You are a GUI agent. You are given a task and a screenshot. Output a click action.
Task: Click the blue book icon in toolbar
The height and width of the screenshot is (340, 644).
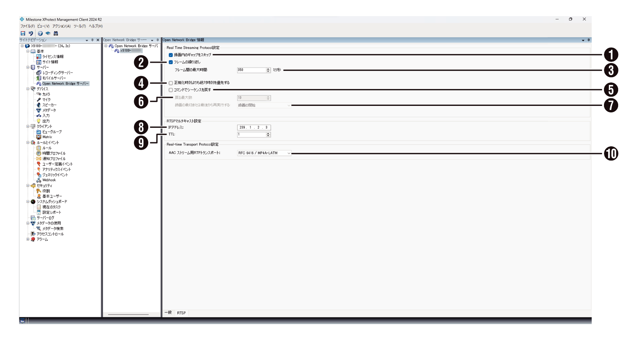pyautogui.click(x=48, y=34)
